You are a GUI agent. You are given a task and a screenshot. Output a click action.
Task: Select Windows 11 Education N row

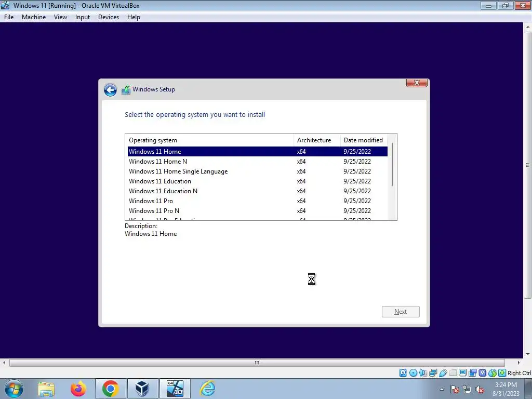pyautogui.click(x=258, y=191)
